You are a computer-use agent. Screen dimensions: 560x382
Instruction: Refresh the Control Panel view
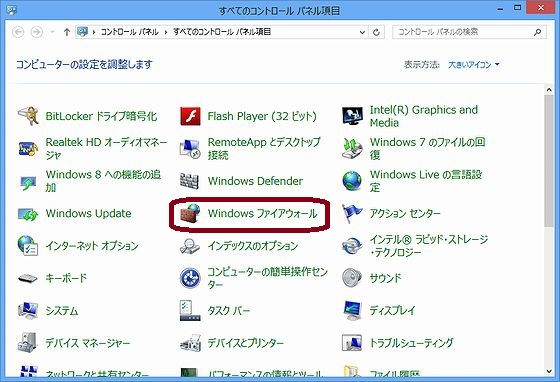376,32
